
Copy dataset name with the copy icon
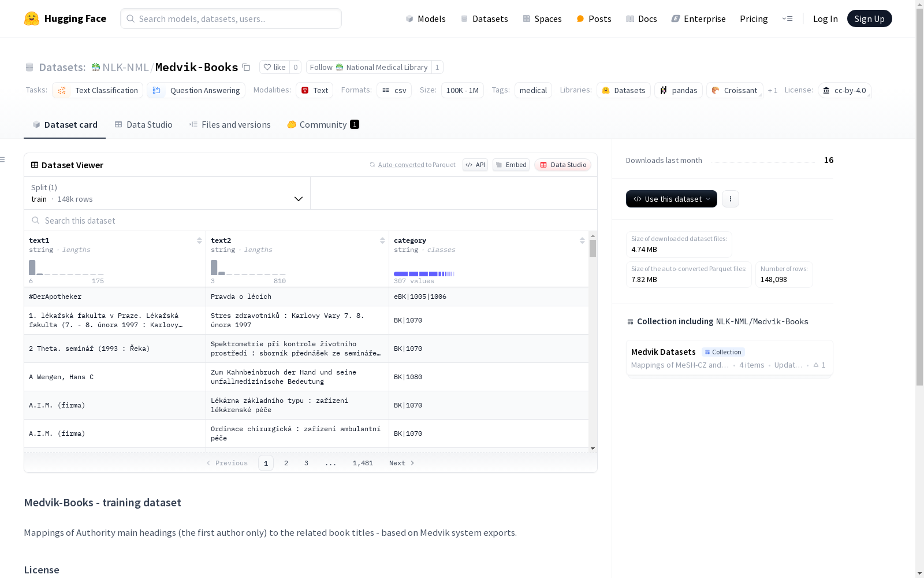[246, 68]
